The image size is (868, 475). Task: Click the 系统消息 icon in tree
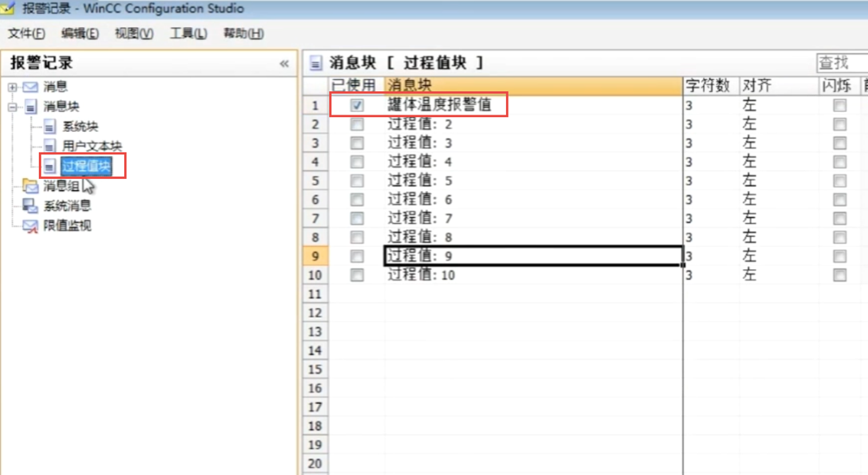coord(30,206)
